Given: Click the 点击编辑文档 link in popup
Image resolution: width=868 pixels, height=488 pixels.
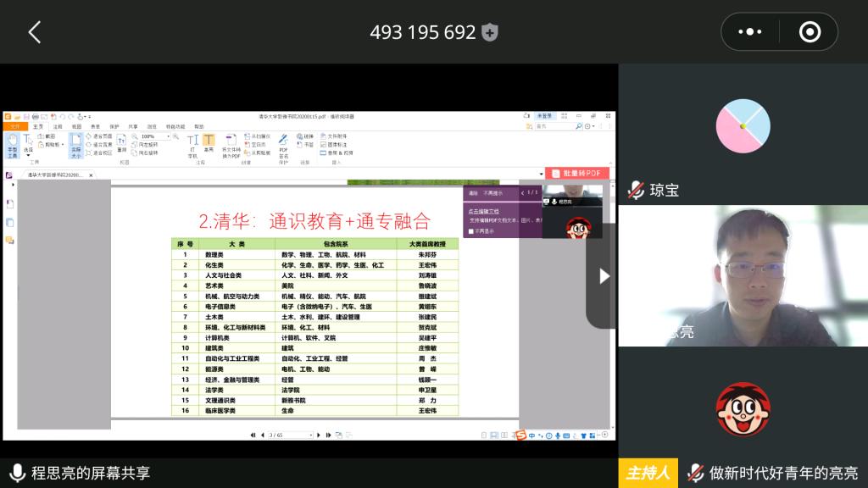Looking at the screenshot, I should (483, 210).
